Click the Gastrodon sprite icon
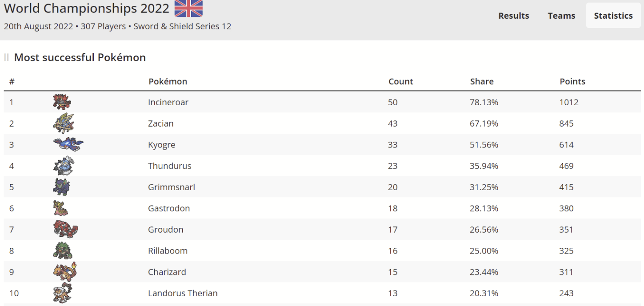The height and width of the screenshot is (306, 644). coord(60,208)
